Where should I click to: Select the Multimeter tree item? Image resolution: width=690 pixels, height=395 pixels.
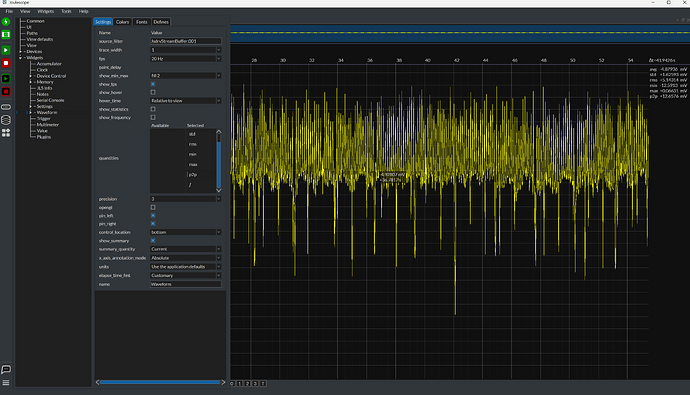(48, 125)
